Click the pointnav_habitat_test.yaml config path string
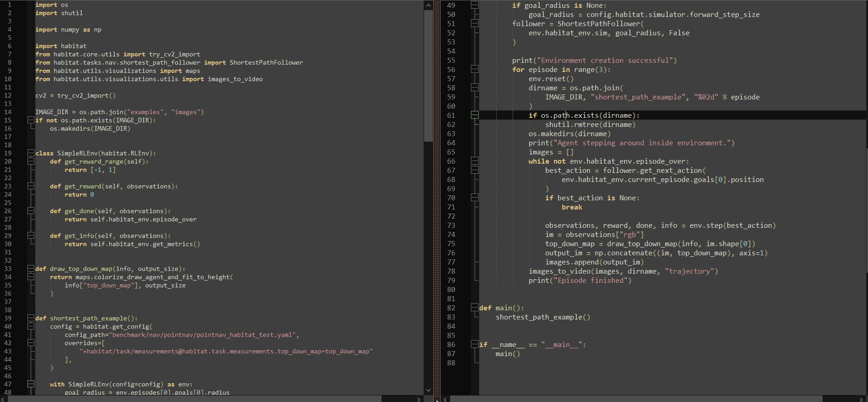Viewport: 868px width, 402px height. (202, 335)
